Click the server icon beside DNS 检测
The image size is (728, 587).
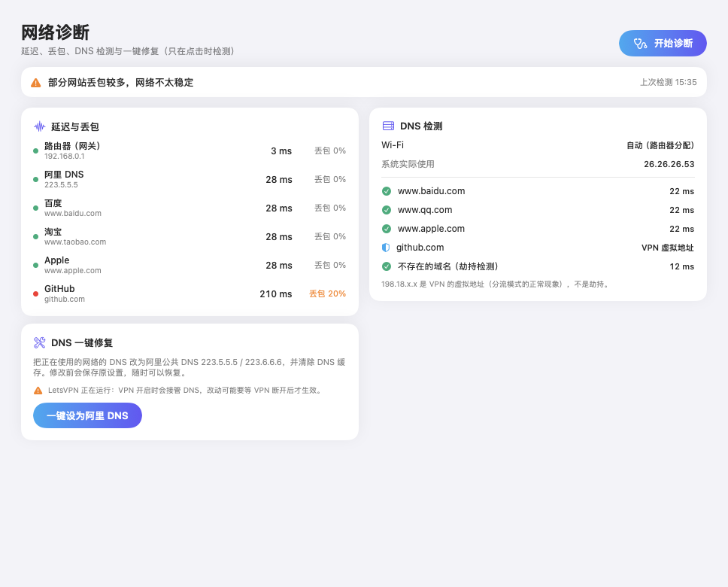pyautogui.click(x=388, y=126)
